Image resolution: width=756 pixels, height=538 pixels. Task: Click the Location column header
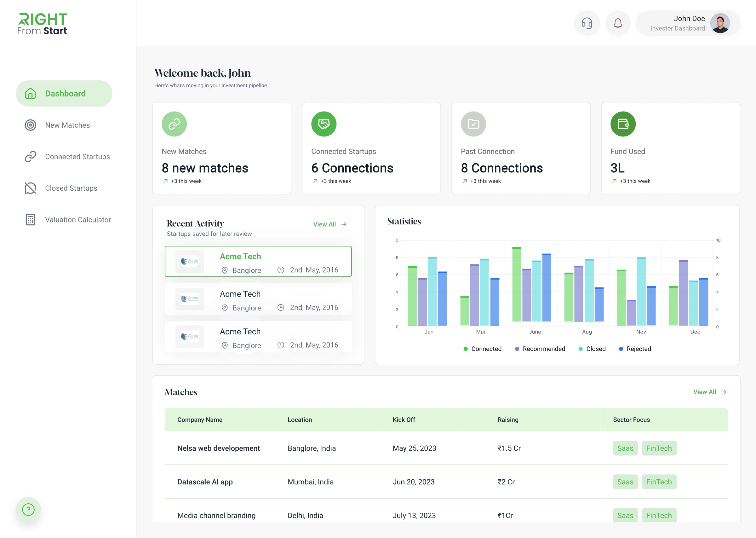click(x=300, y=420)
